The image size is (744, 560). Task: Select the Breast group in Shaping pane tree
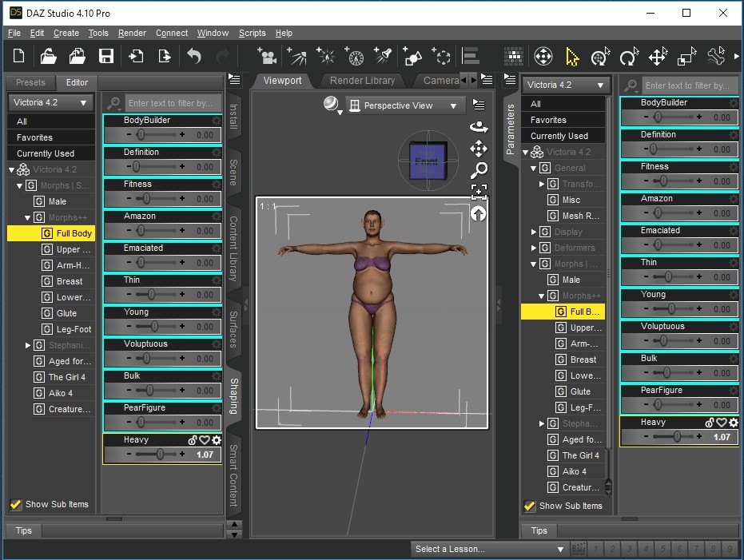[70, 281]
